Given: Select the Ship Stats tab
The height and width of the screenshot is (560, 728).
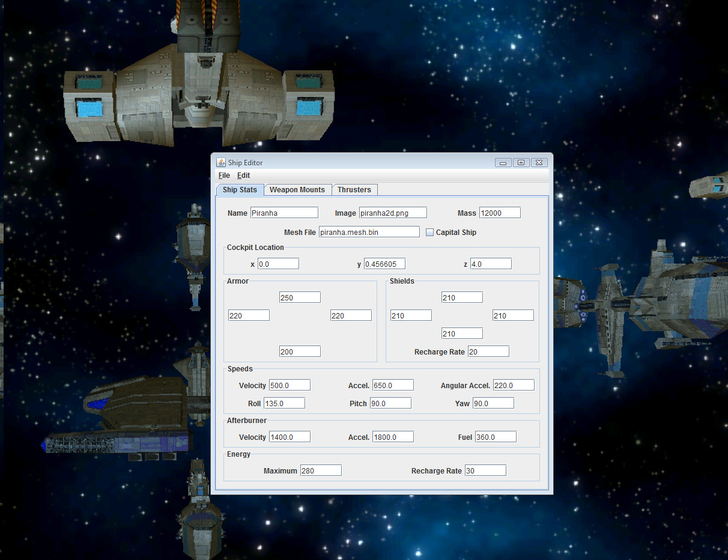Looking at the screenshot, I should click(x=240, y=190).
